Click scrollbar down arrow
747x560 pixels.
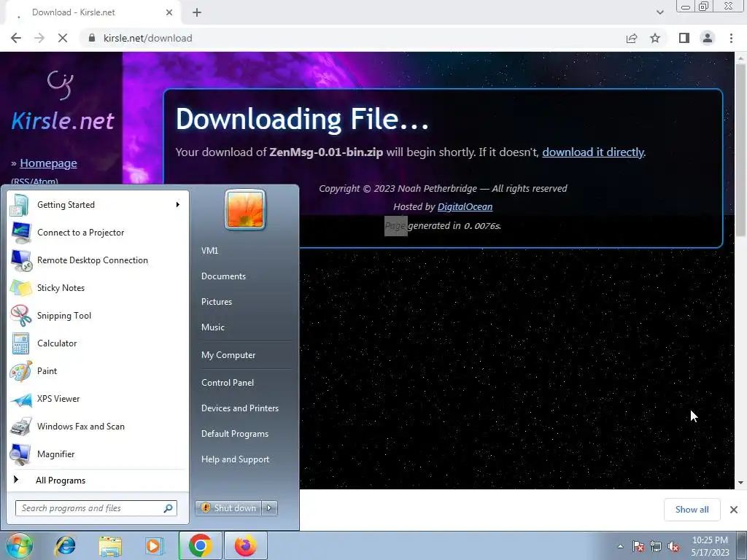click(x=740, y=483)
